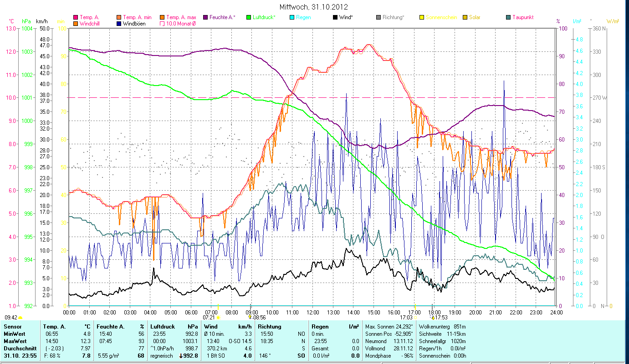The height and width of the screenshot is (364, 629).
Task: Click the regnerisch forecast text
Action: pyautogui.click(x=162, y=356)
